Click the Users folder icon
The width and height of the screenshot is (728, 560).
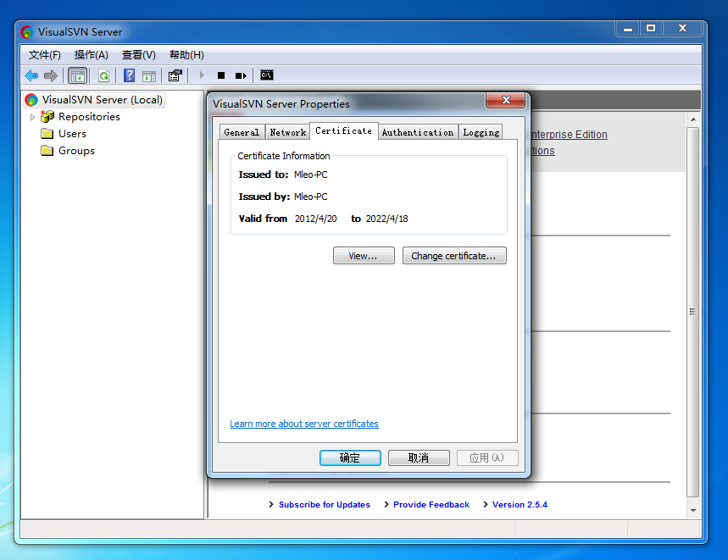click(47, 134)
